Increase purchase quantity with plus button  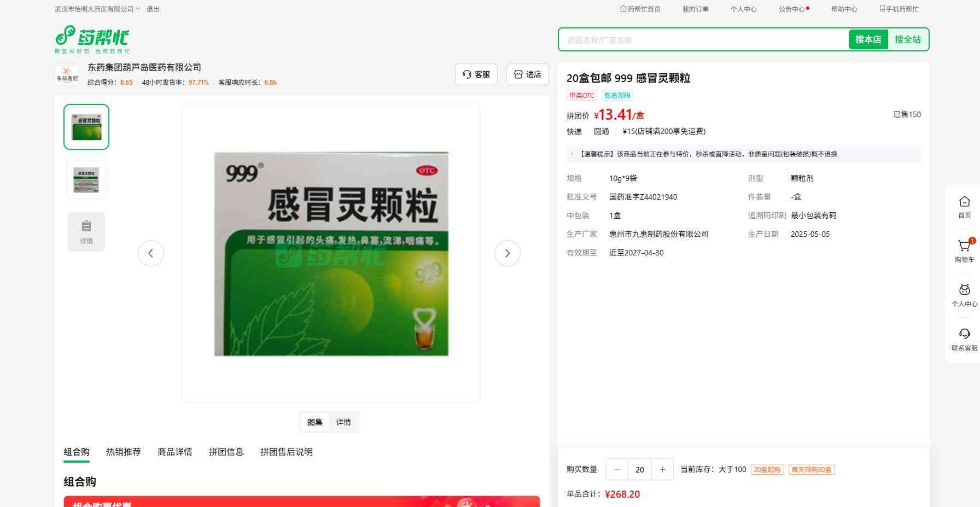coord(662,469)
